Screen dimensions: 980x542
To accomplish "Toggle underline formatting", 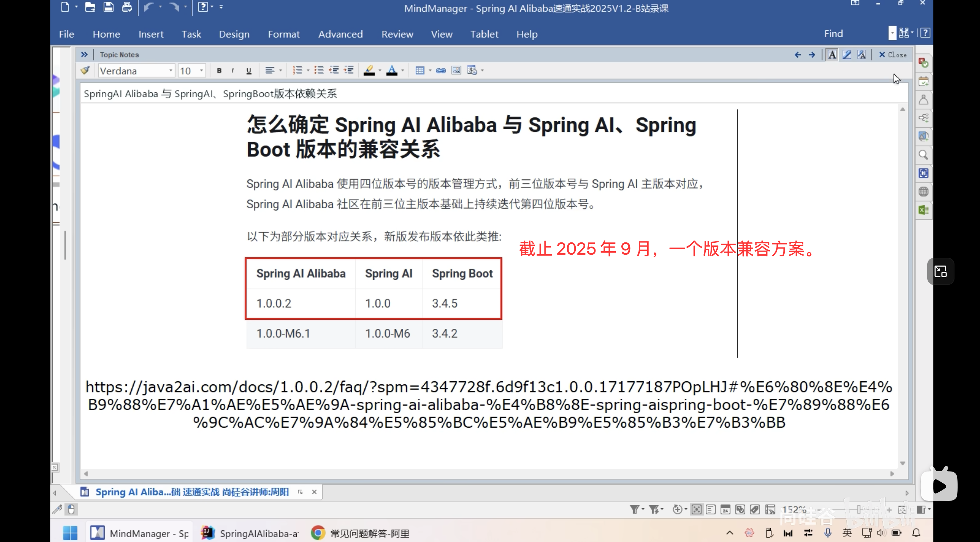I will pos(249,70).
